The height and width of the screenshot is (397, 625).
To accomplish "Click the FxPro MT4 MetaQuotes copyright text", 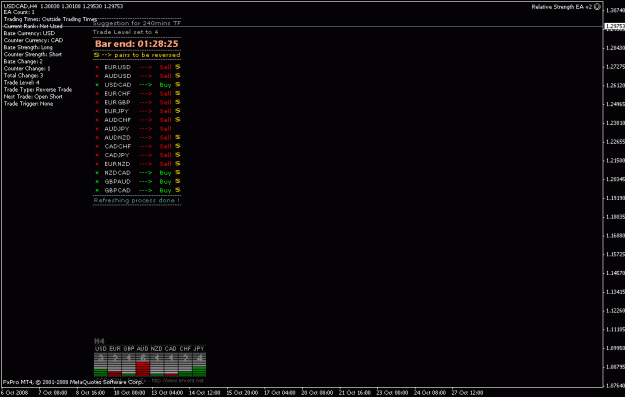I will (x=72, y=382).
